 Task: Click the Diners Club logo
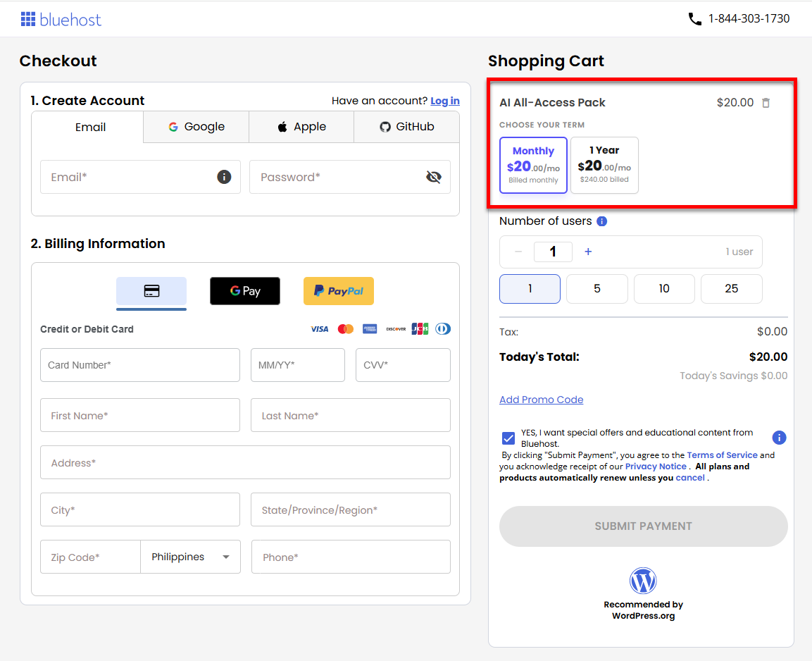click(443, 329)
